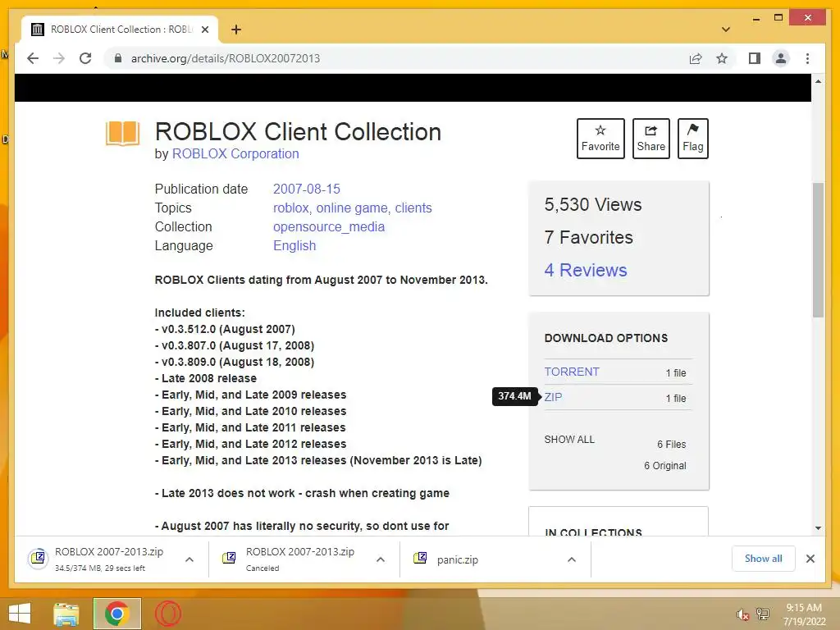Expand options for panic.zip download
This screenshot has height=630, width=840.
[572, 559]
